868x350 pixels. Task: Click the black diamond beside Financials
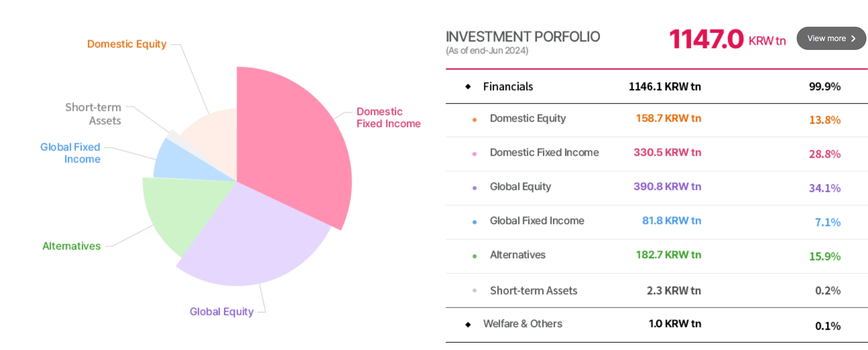[x=468, y=86]
